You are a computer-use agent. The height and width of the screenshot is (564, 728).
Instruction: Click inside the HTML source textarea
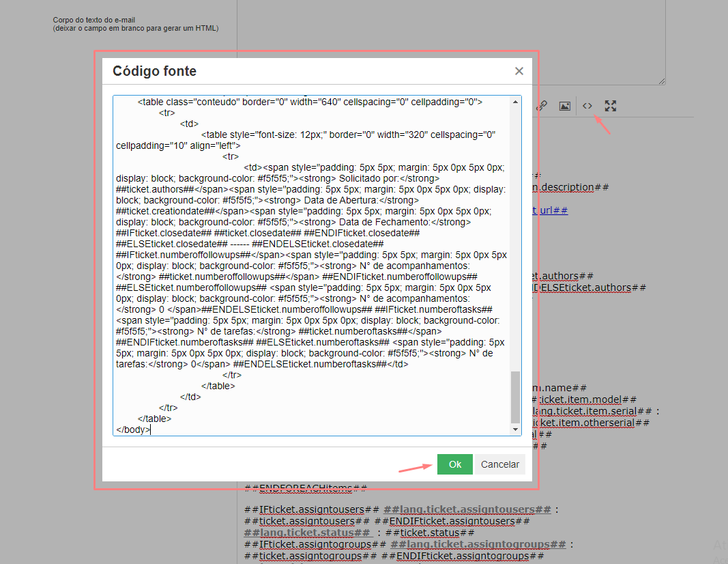pyautogui.click(x=307, y=266)
